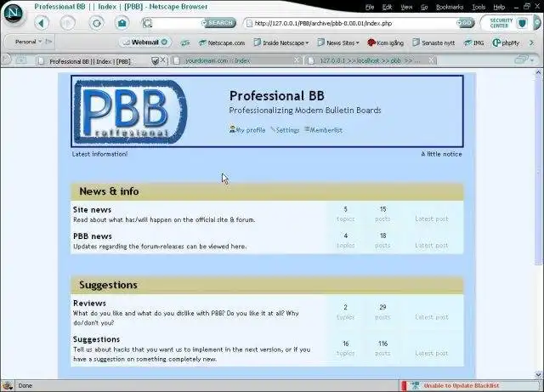
Task: Open the Reviews forum
Action: tap(89, 303)
